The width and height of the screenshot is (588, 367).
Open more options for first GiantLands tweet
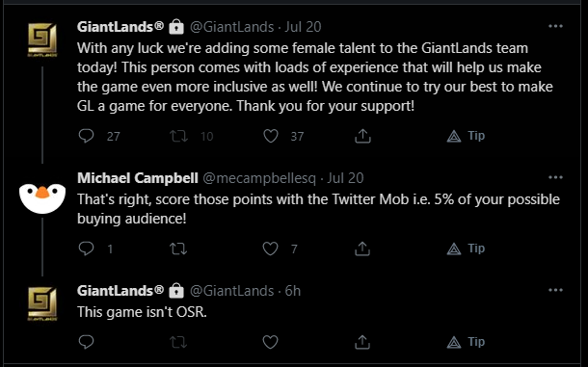(x=555, y=26)
